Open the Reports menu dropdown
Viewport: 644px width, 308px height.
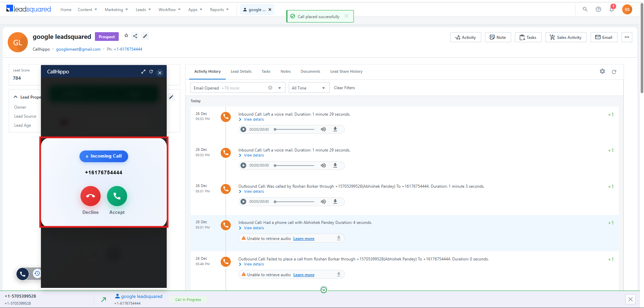[x=219, y=10]
